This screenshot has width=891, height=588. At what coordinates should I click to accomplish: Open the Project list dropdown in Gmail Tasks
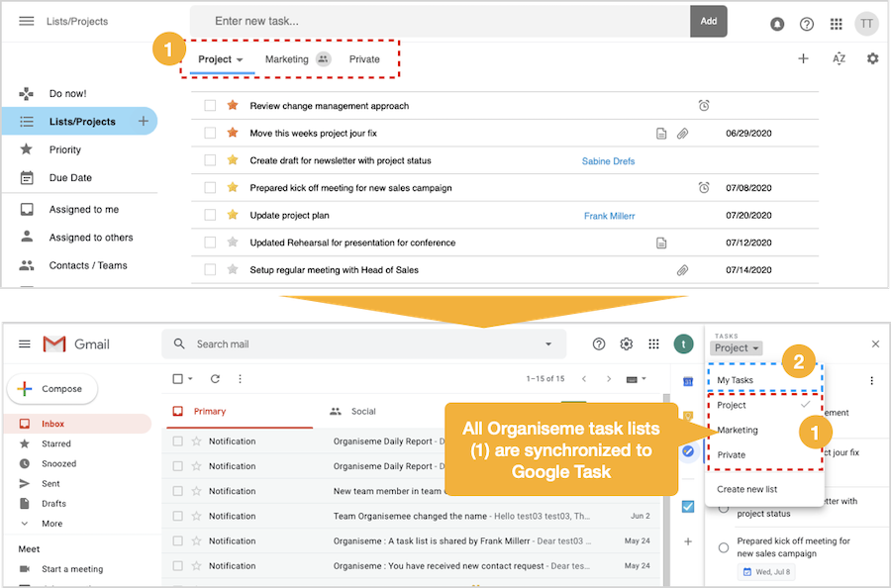coord(736,347)
